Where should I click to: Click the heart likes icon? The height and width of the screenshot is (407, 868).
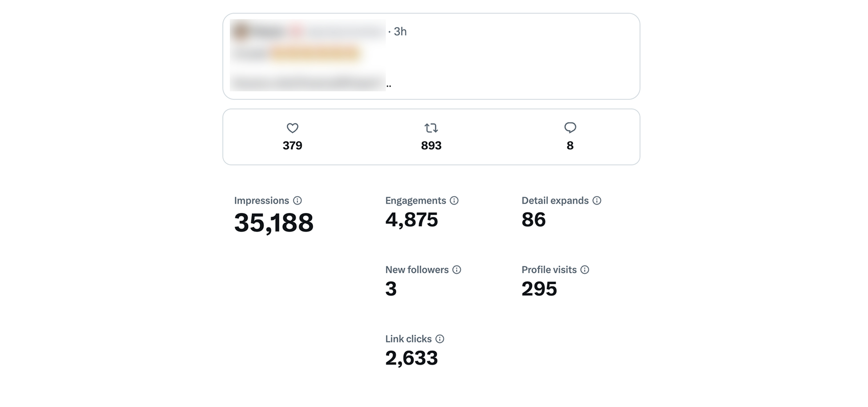[x=292, y=128]
